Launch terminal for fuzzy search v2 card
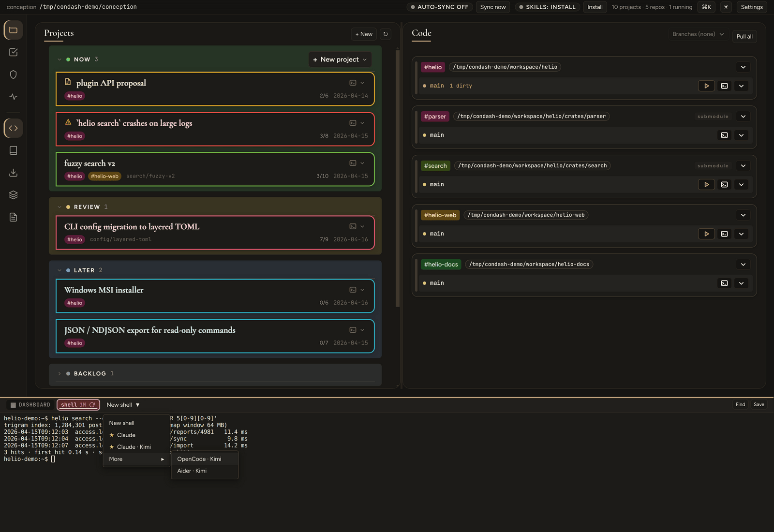 tap(353, 163)
